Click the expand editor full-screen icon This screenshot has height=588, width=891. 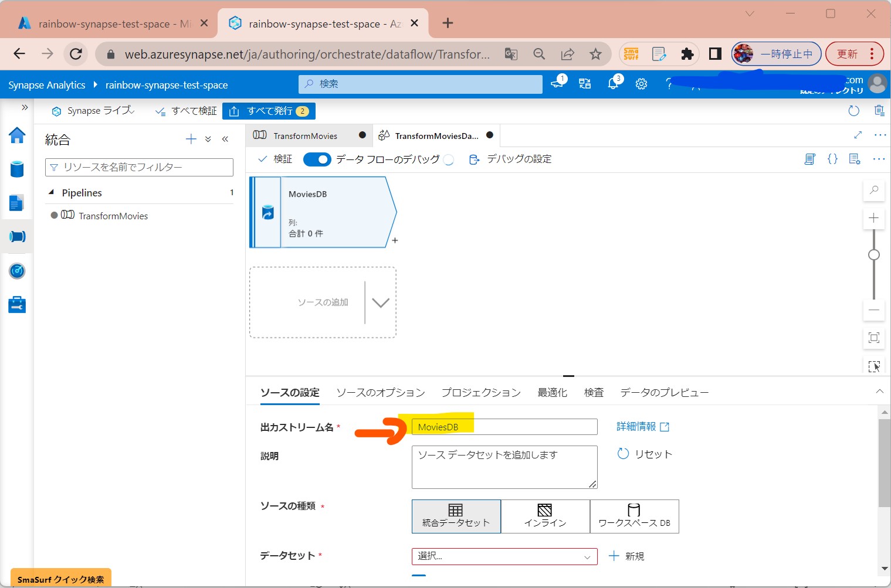point(858,135)
